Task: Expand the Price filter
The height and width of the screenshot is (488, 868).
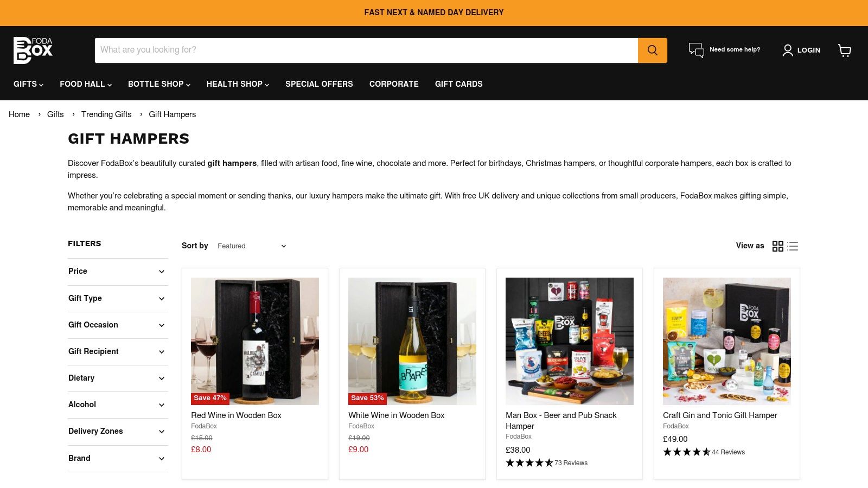Action: tap(118, 272)
